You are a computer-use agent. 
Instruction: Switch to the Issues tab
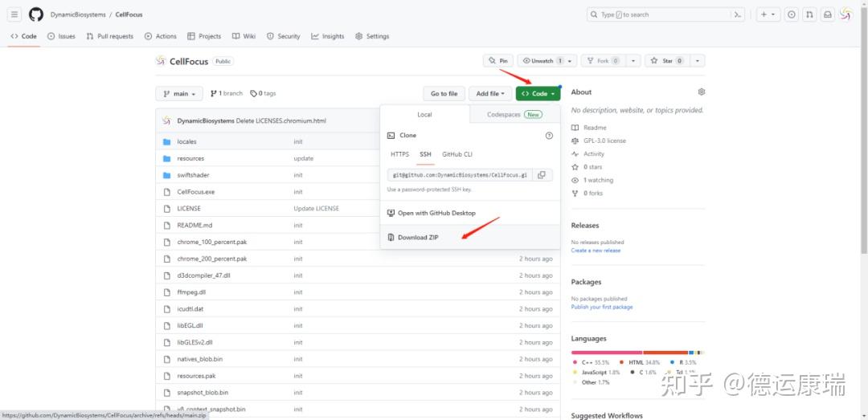(x=61, y=36)
